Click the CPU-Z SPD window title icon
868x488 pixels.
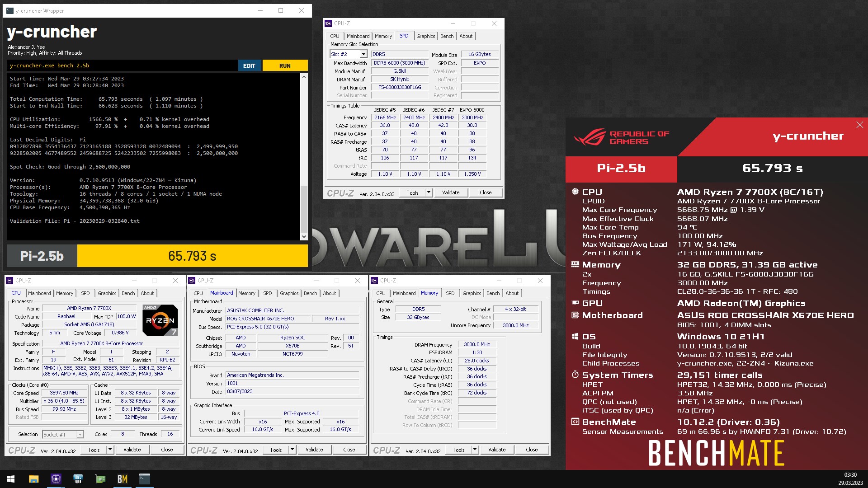(329, 23)
